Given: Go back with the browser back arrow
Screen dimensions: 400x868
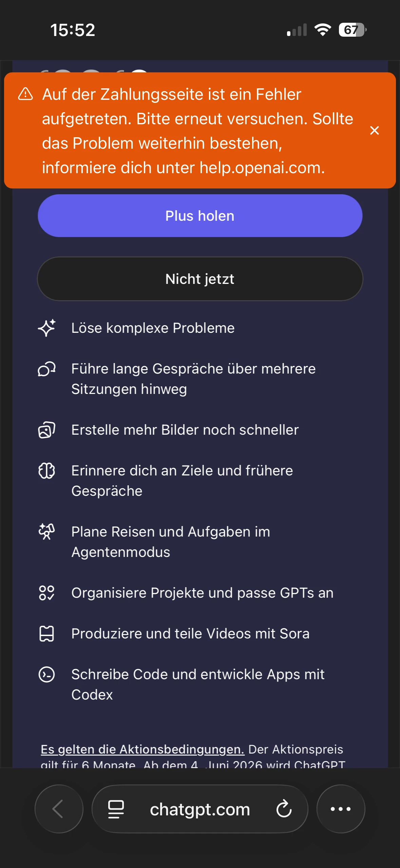Looking at the screenshot, I should (x=59, y=809).
